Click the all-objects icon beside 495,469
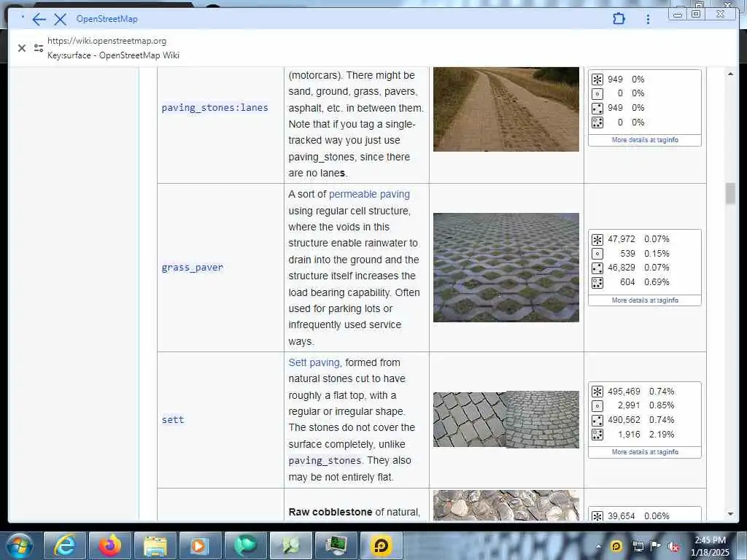 tap(597, 392)
